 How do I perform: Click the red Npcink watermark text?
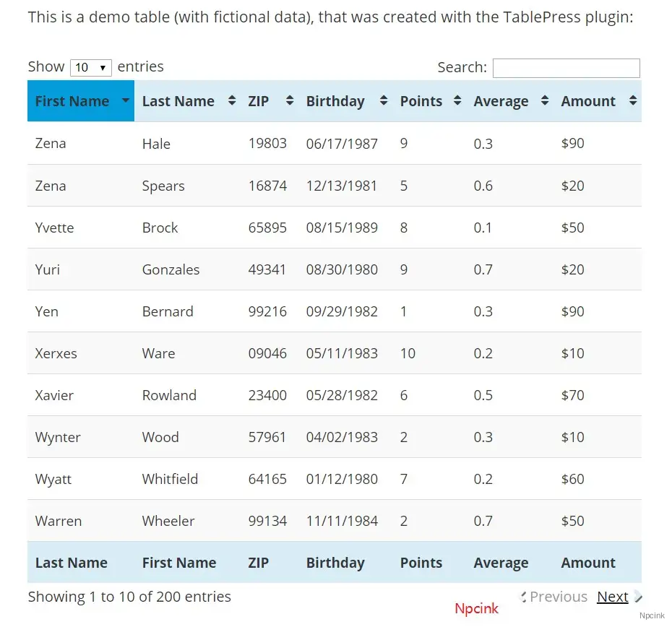click(477, 608)
